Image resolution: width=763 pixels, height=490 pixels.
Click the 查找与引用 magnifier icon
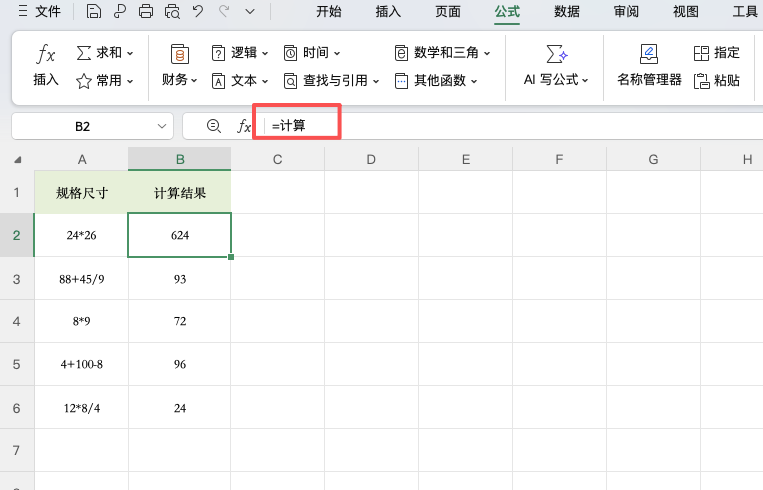tap(291, 81)
